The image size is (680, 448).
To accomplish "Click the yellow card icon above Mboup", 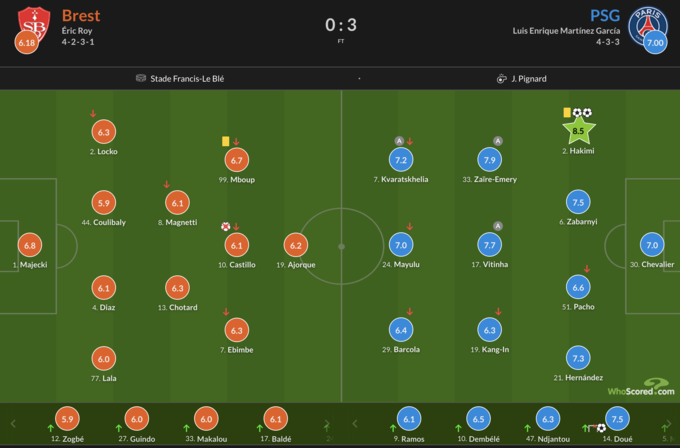I will click(226, 141).
